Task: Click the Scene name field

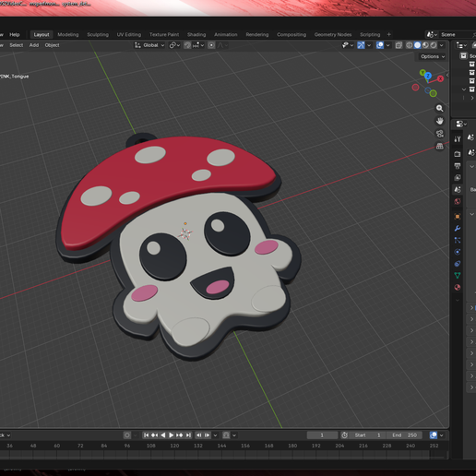Action: (457, 34)
